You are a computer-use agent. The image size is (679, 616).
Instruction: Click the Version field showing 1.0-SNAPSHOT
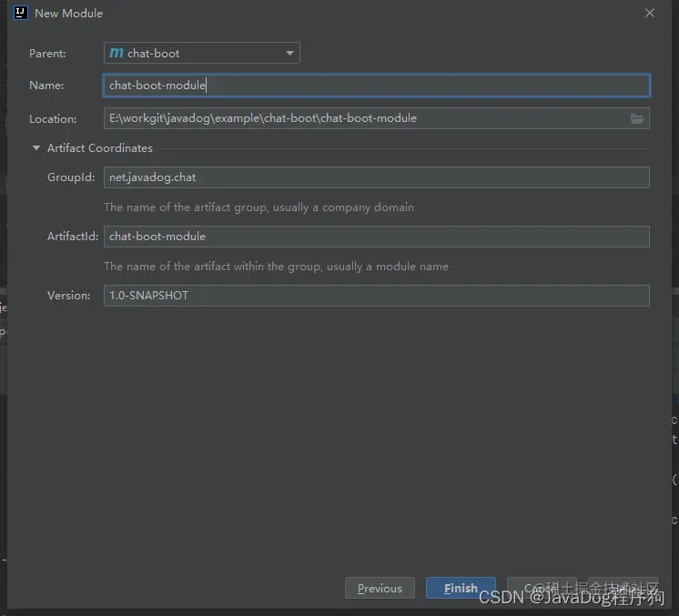[376, 296]
